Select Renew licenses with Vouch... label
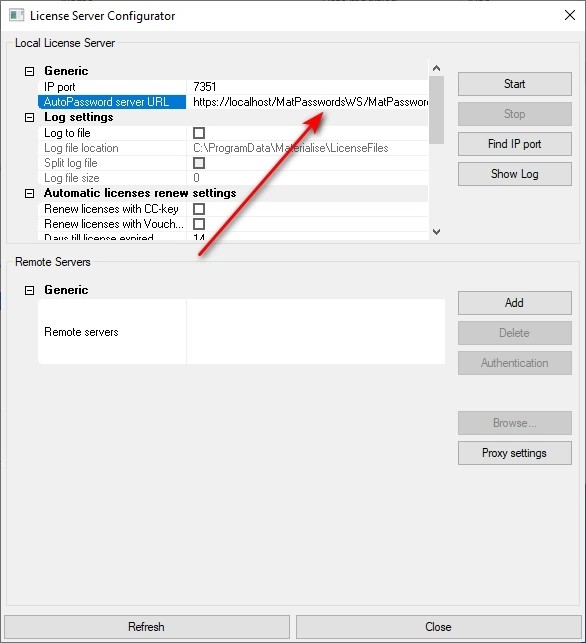586x643 pixels. (114, 224)
